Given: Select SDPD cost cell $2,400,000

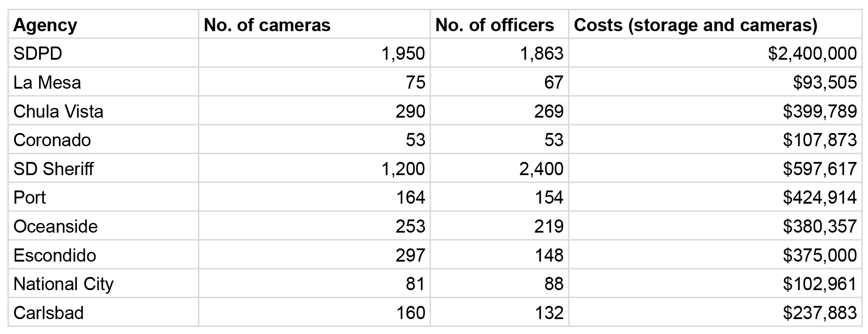Looking at the screenshot, I should 715,53.
